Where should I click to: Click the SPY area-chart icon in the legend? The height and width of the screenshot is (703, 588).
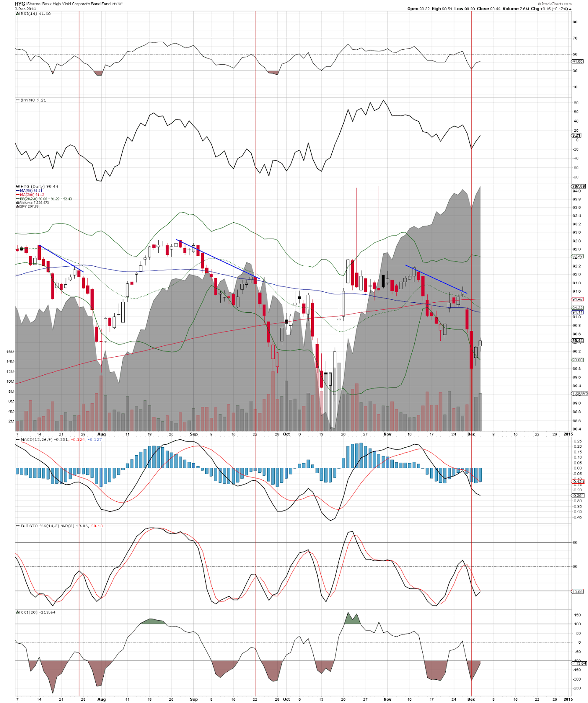pyautogui.click(x=18, y=207)
